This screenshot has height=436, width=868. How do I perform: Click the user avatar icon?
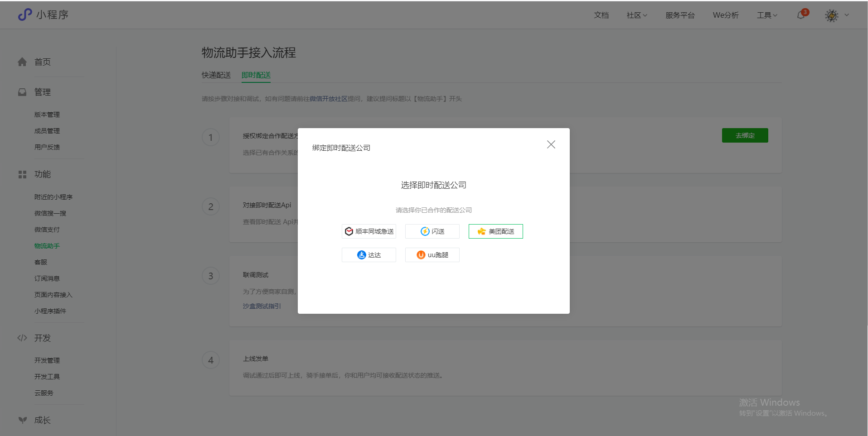(832, 15)
